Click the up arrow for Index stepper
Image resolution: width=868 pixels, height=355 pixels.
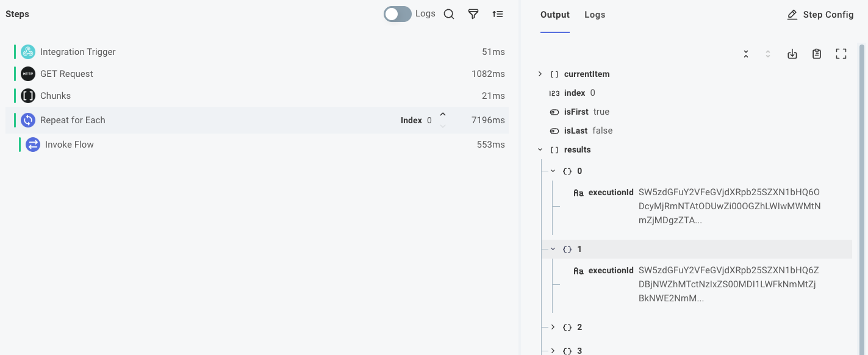coord(443,113)
